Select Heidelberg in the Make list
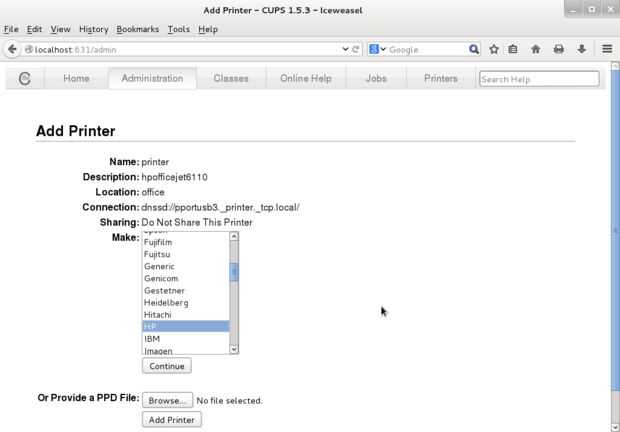620x432 pixels. [185, 303]
